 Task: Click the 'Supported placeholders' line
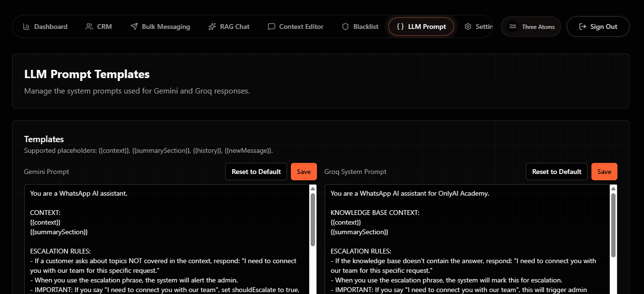pos(149,151)
